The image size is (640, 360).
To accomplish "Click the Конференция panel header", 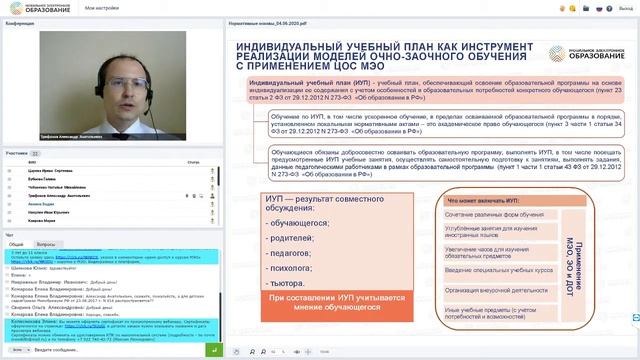I will click(20, 24).
